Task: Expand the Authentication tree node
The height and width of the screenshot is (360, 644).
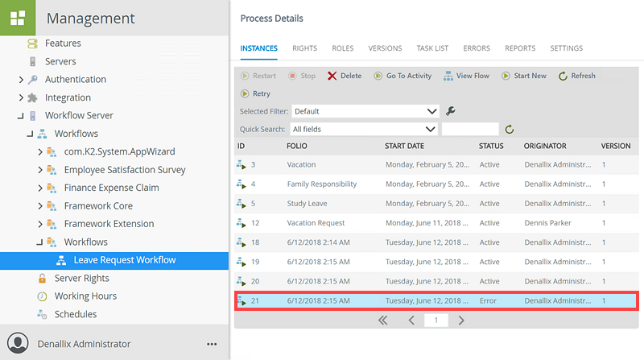Action: 21,80
